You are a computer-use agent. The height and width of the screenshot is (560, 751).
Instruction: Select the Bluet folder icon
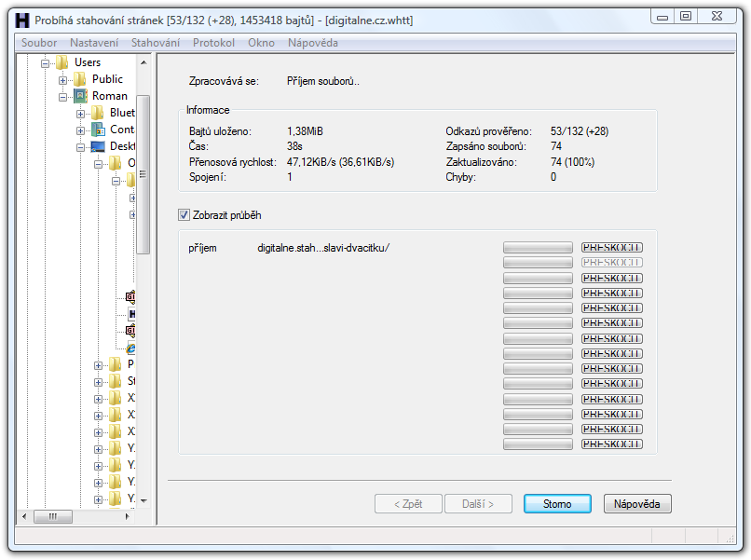tap(98, 113)
